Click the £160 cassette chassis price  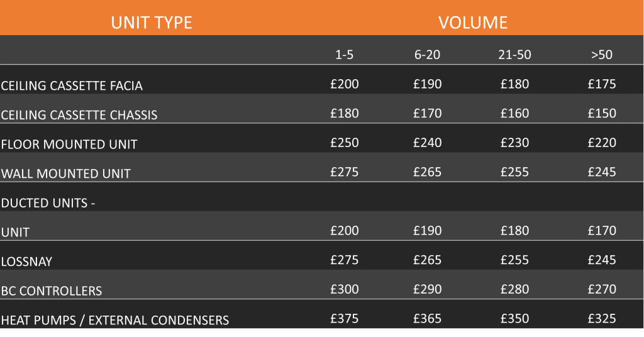(514, 113)
